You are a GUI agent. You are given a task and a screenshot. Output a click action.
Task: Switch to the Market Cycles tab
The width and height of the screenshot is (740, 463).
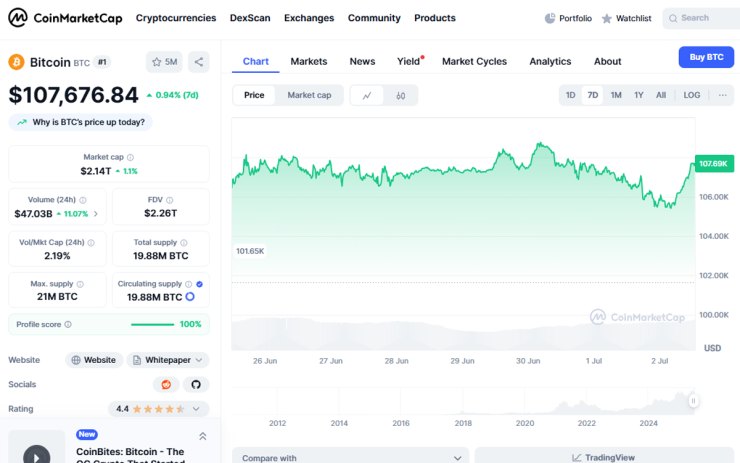(x=474, y=61)
